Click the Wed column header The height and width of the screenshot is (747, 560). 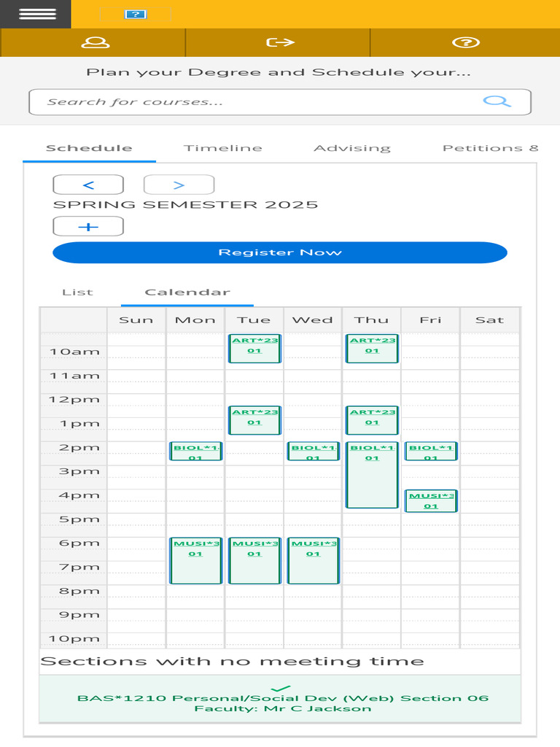(313, 320)
